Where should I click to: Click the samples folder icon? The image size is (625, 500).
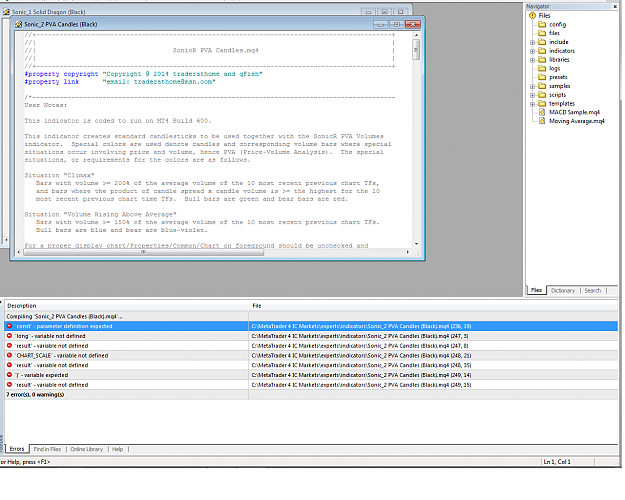coord(542,86)
